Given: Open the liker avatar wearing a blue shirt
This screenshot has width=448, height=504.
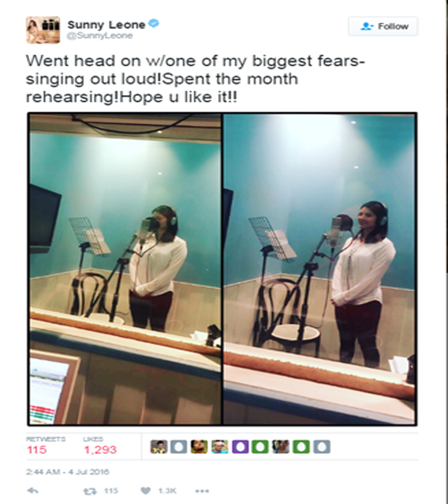Looking at the screenshot, I should click(220, 447).
